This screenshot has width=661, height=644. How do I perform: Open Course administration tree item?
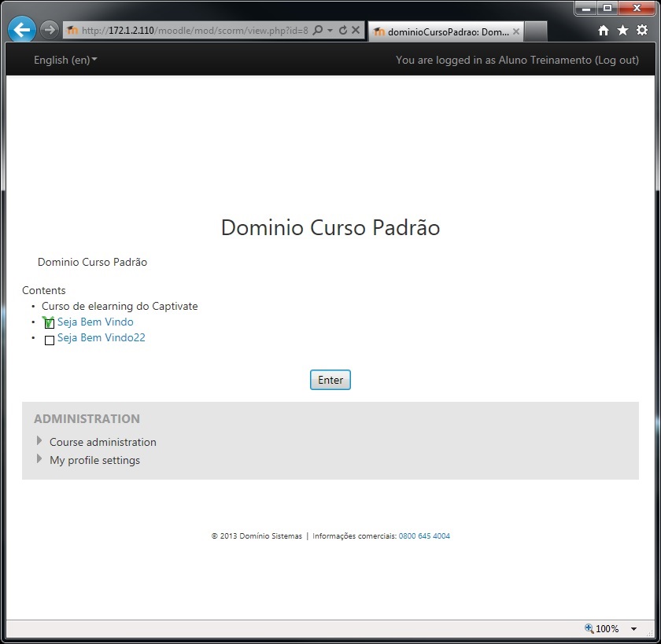coord(103,442)
